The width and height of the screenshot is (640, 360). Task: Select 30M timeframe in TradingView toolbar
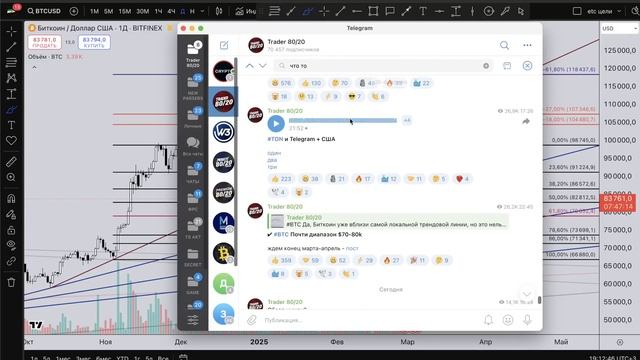click(x=142, y=11)
